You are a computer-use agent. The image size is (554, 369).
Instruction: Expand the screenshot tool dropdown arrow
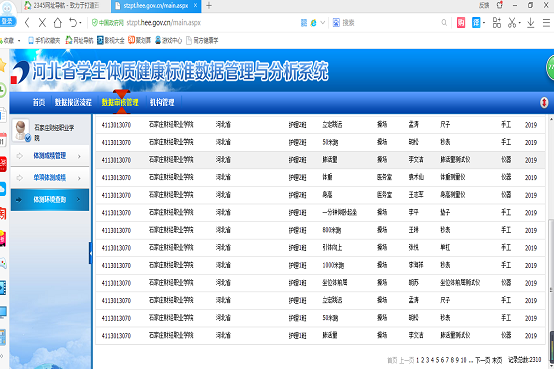(x=519, y=23)
